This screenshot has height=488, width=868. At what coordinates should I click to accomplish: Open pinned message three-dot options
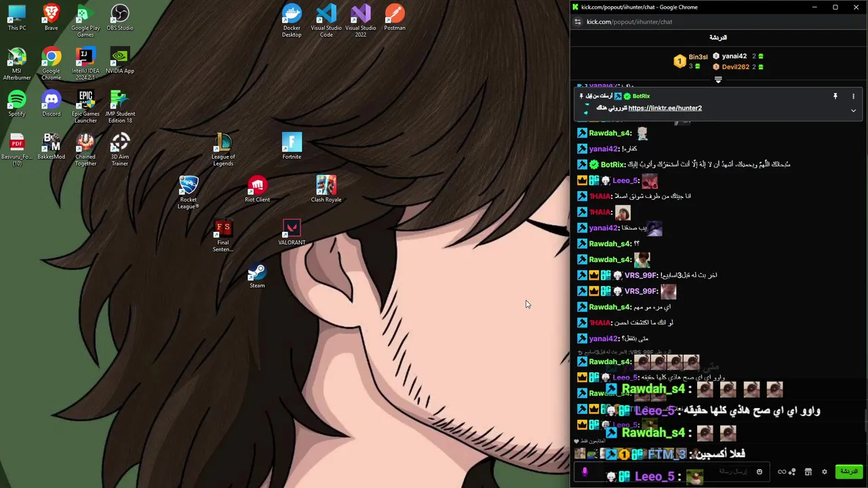853,96
